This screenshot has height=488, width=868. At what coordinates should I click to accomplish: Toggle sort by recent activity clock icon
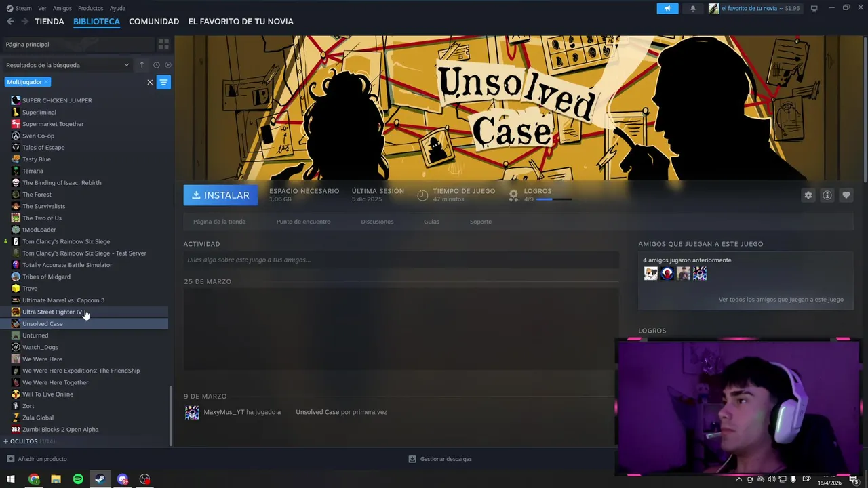[x=156, y=65]
